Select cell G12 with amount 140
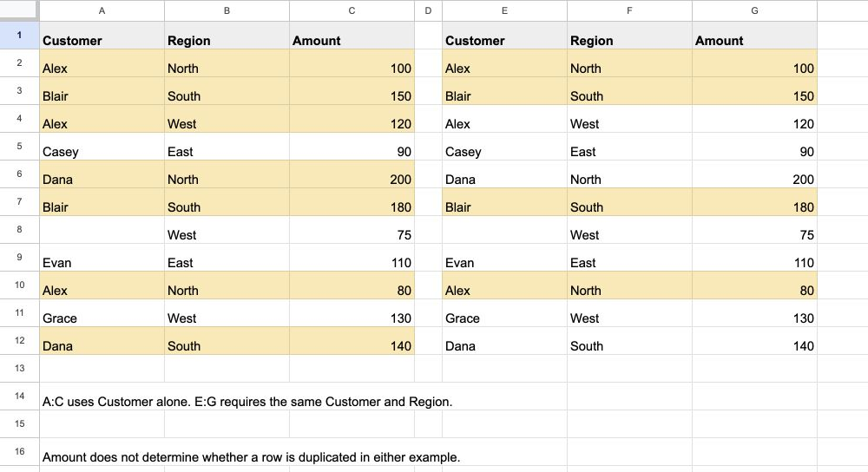868x472 pixels. tap(754, 341)
